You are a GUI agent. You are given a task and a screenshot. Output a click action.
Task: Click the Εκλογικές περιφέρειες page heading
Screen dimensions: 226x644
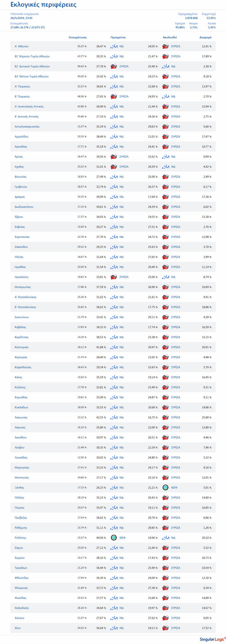tap(43, 5)
